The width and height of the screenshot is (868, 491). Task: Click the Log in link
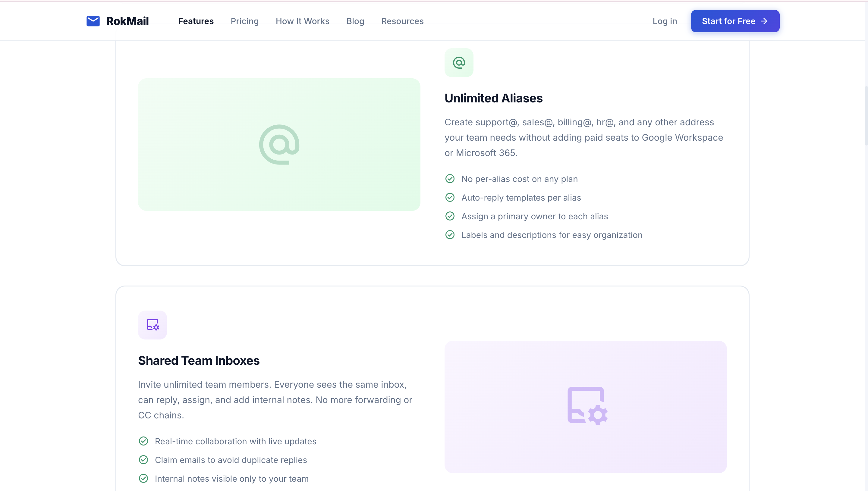[x=665, y=21]
